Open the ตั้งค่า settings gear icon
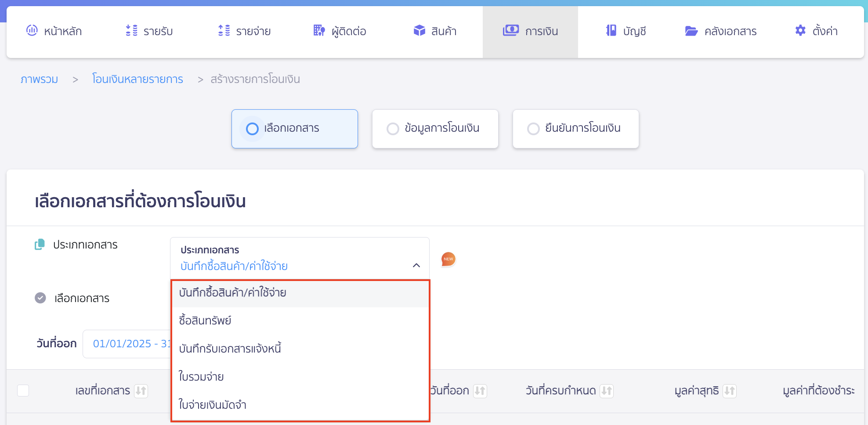 [x=800, y=31]
